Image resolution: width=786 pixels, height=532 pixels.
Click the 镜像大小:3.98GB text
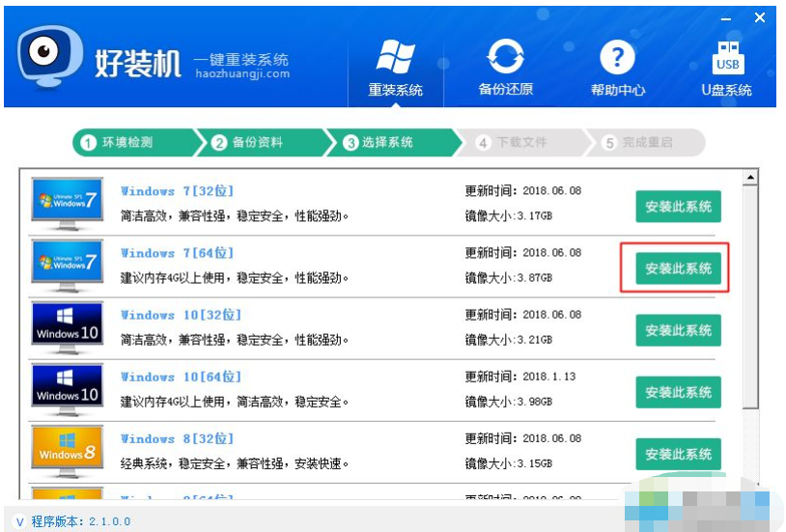(508, 402)
